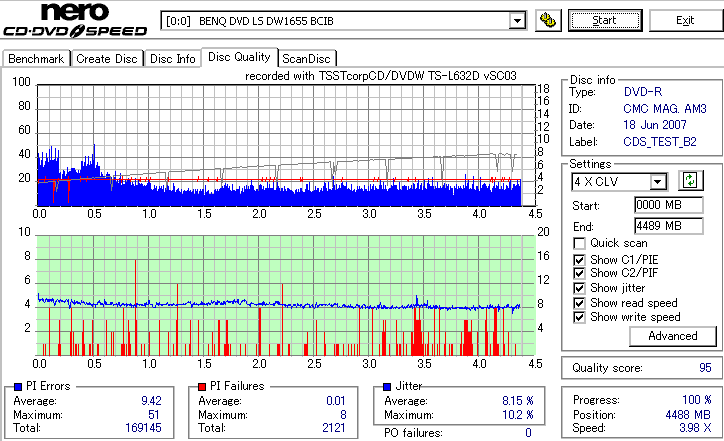724x441 pixels.
Task: Click the red PI Failures legend square
Action: [x=202, y=387]
